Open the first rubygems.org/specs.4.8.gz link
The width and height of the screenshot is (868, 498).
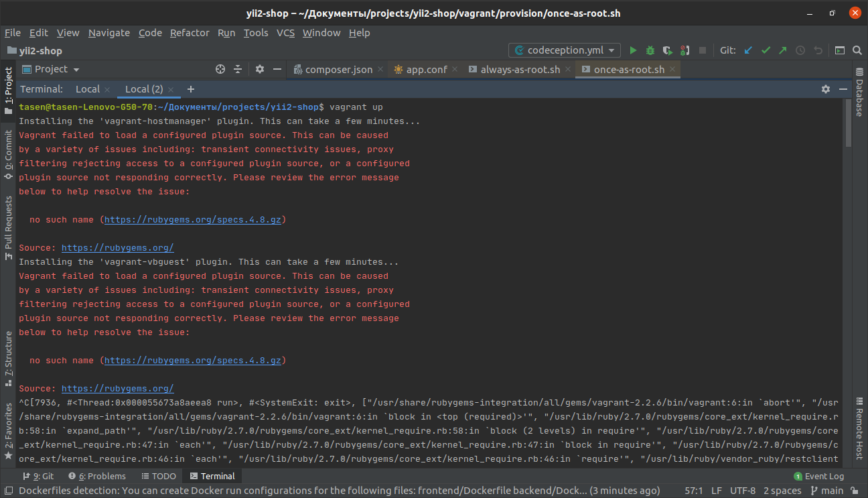(193, 219)
